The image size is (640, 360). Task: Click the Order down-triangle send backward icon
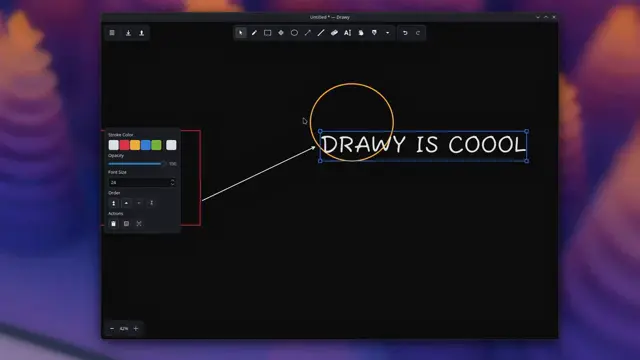pos(139,203)
